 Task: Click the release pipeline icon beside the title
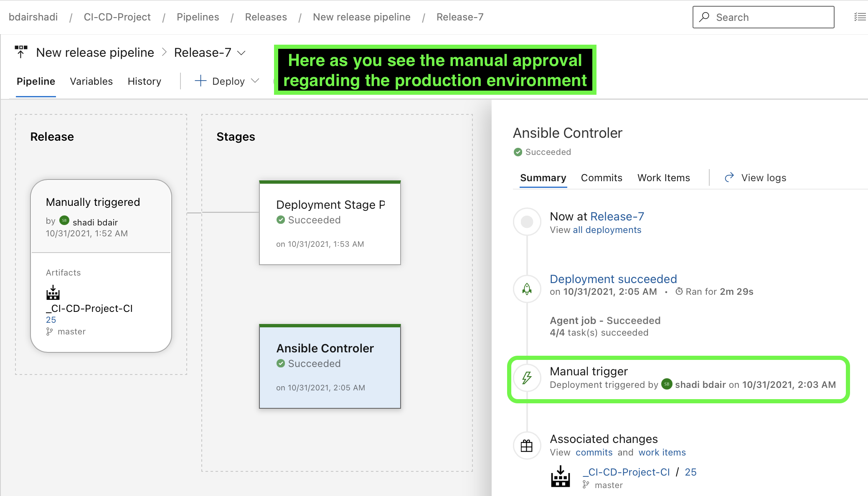pyautogui.click(x=21, y=52)
